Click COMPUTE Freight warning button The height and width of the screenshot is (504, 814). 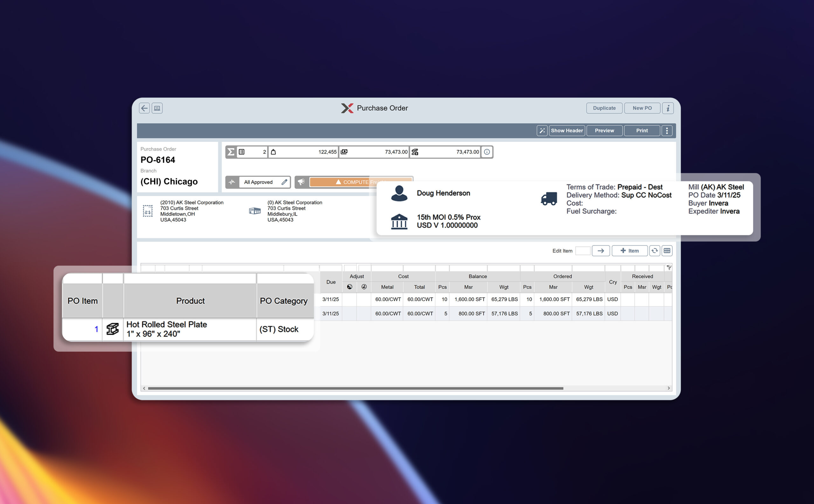tap(361, 182)
